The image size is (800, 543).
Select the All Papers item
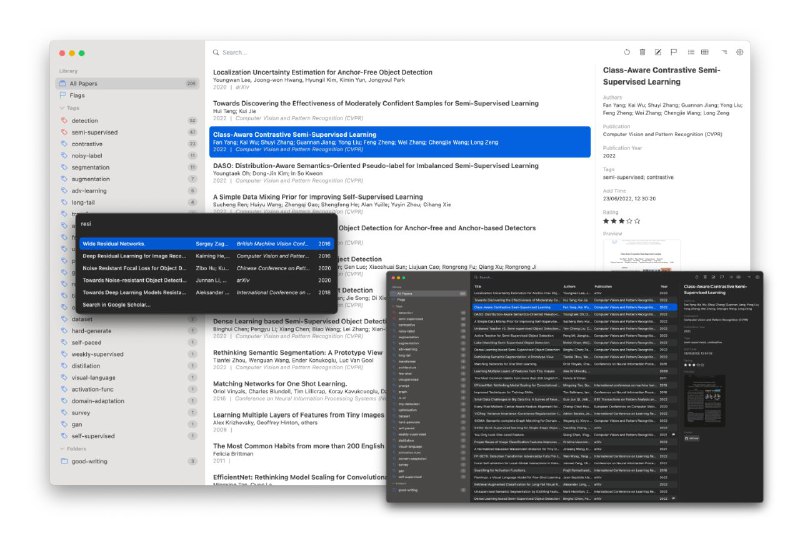click(84, 83)
